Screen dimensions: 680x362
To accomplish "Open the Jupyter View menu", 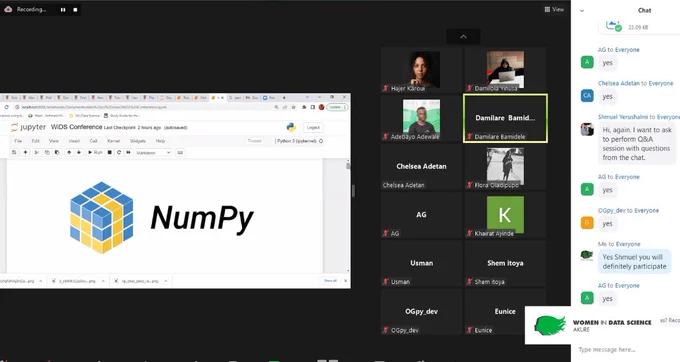I will 53,141.
